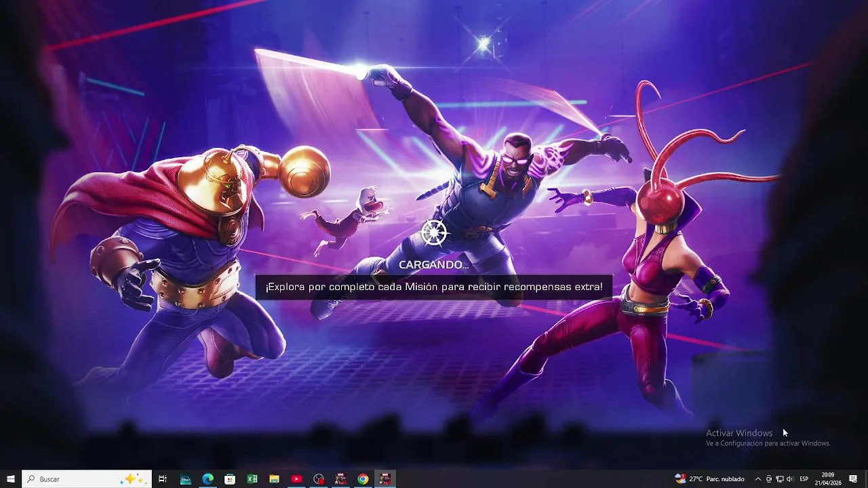Open the Microsoft Store taskbar icon
This screenshot has height=488, width=868.
tap(230, 479)
